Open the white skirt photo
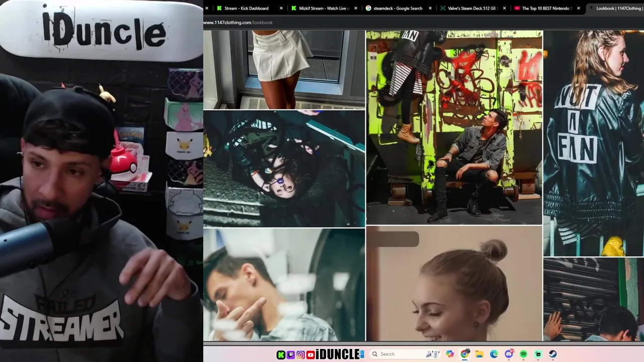 click(284, 69)
